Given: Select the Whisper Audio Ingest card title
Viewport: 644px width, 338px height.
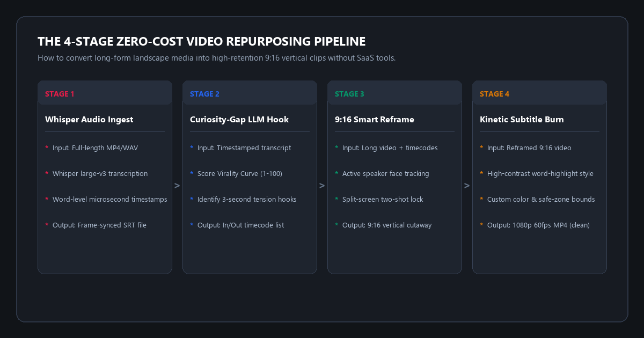Looking at the screenshot, I should [x=89, y=120].
